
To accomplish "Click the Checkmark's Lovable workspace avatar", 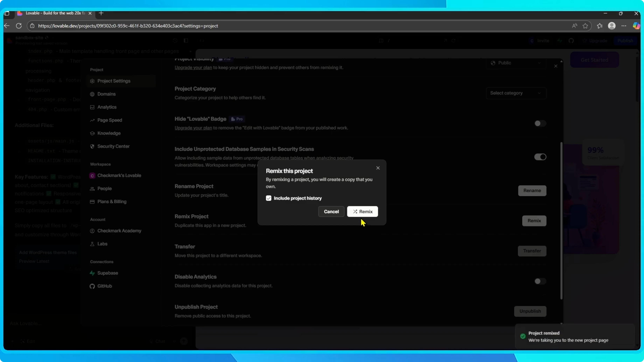I will click(x=92, y=176).
